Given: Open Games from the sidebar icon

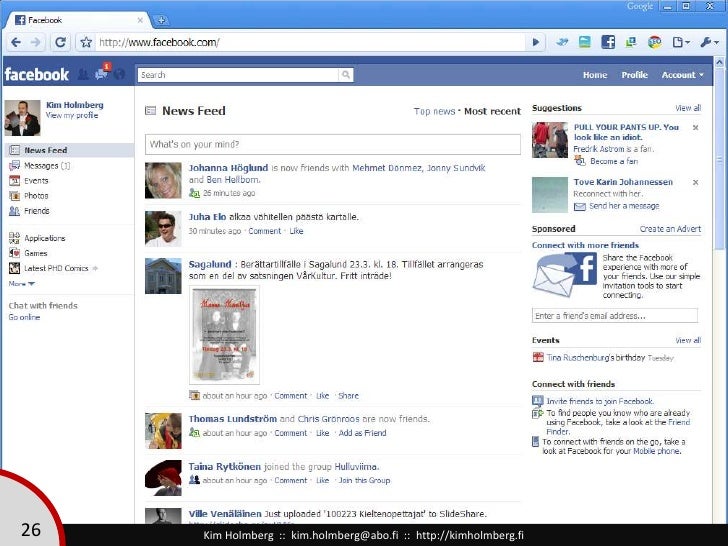Looking at the screenshot, I should (15, 253).
